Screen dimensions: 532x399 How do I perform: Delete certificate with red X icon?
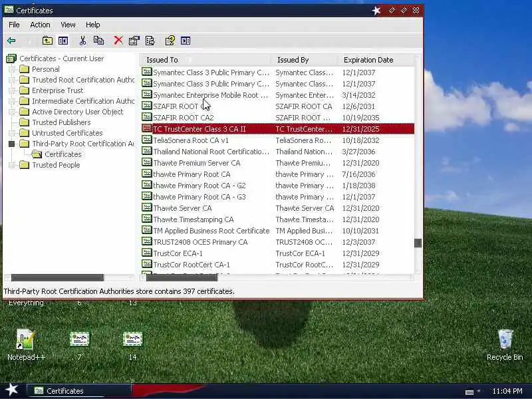tap(118, 41)
